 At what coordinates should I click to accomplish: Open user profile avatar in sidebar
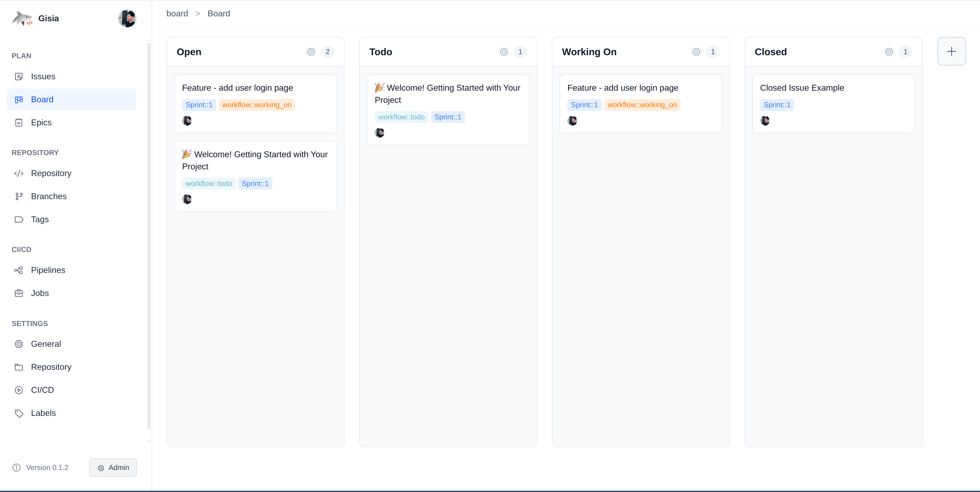click(127, 18)
